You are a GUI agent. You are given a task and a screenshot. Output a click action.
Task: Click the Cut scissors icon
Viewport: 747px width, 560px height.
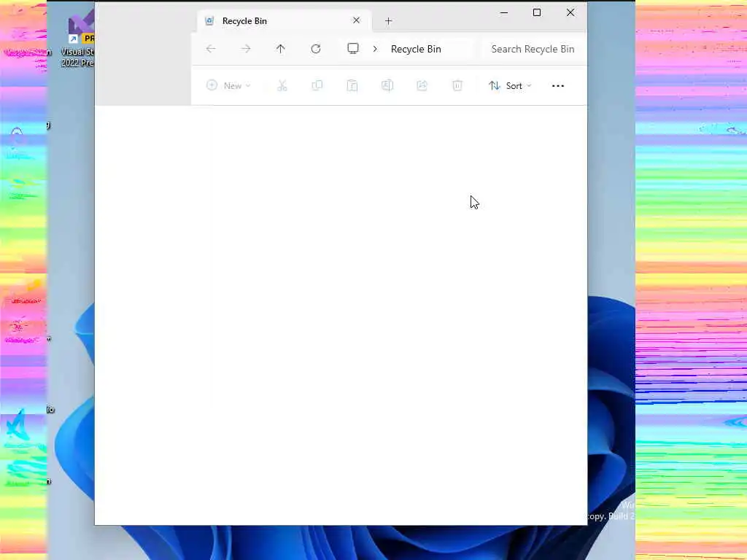click(x=282, y=86)
